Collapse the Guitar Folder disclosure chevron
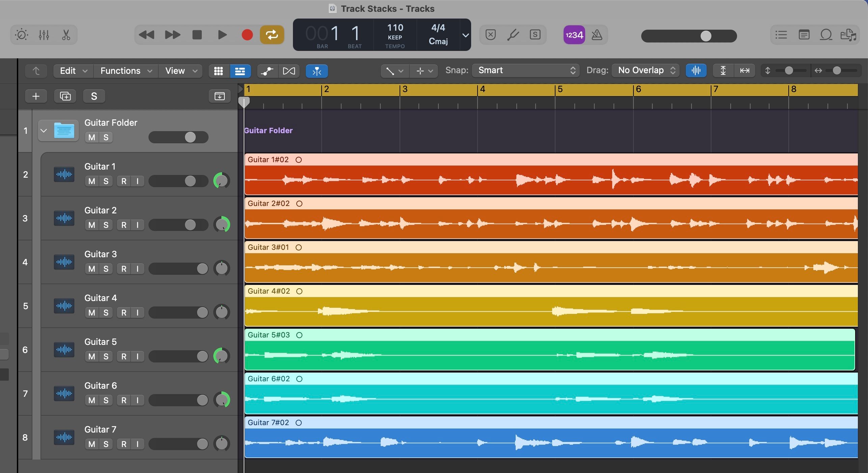Viewport: 868px width, 473px height. click(44, 130)
